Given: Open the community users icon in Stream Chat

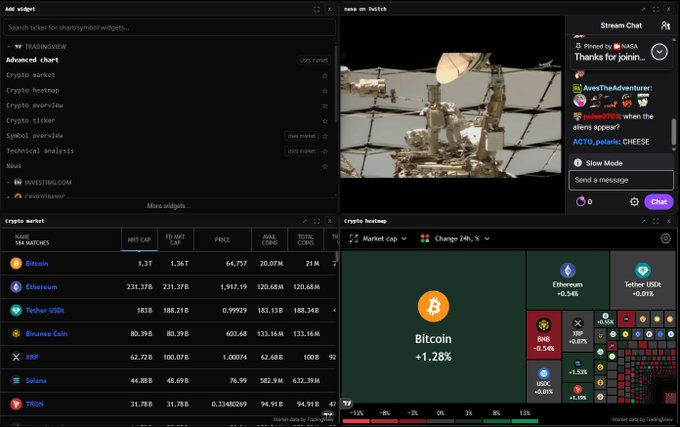Looking at the screenshot, I should (665, 26).
